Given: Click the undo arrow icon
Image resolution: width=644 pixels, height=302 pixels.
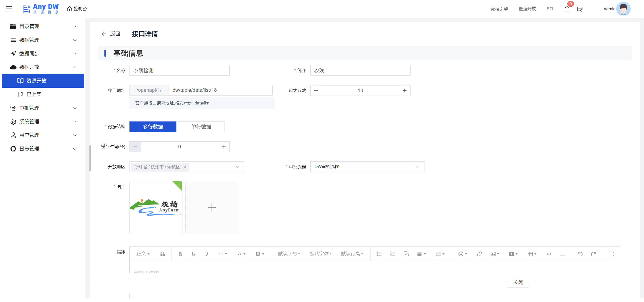Looking at the screenshot, I should pyautogui.click(x=580, y=254).
